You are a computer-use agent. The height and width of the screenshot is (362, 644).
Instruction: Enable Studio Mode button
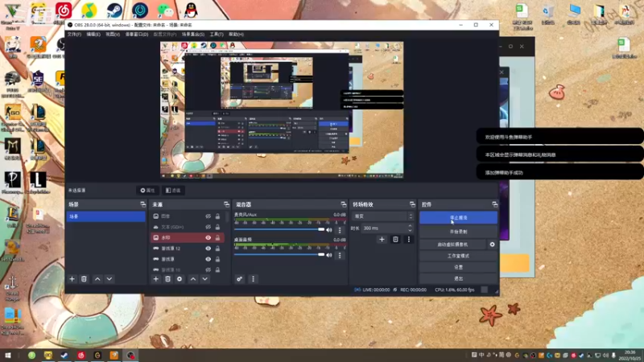point(458,256)
